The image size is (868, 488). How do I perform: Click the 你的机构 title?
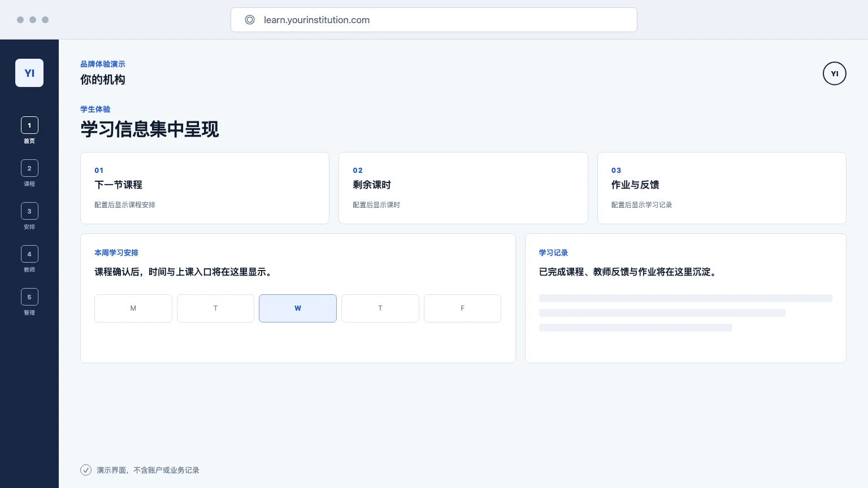103,80
